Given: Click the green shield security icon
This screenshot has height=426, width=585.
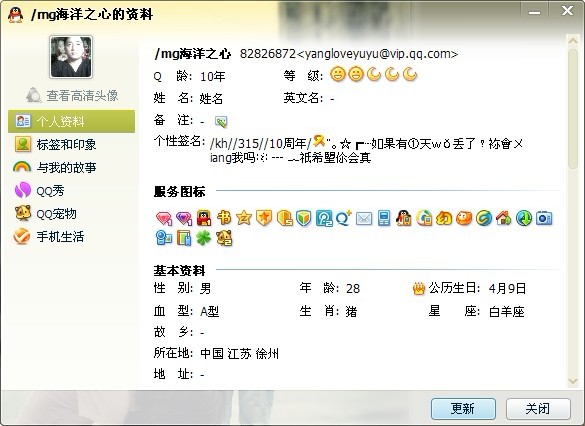Looking at the screenshot, I should click(304, 218).
